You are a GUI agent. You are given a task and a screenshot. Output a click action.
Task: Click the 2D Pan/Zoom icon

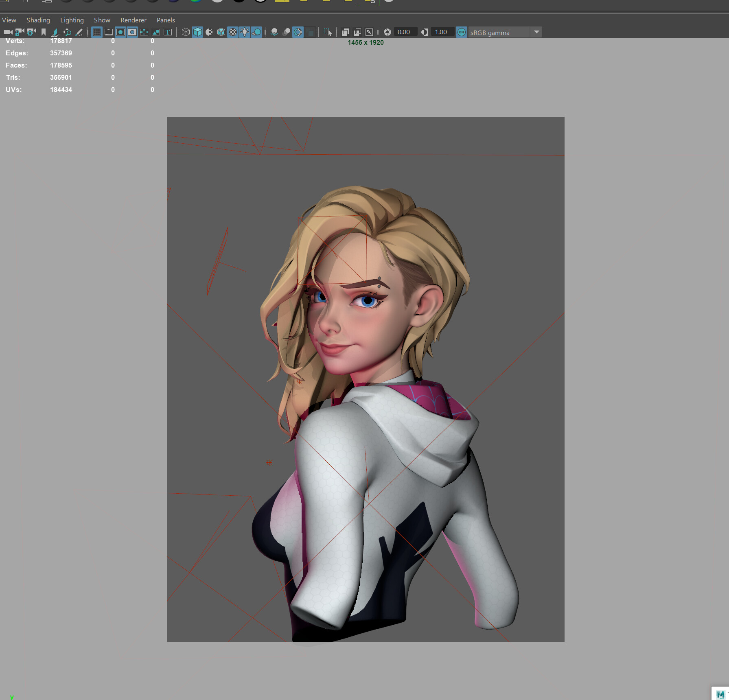pos(67,32)
